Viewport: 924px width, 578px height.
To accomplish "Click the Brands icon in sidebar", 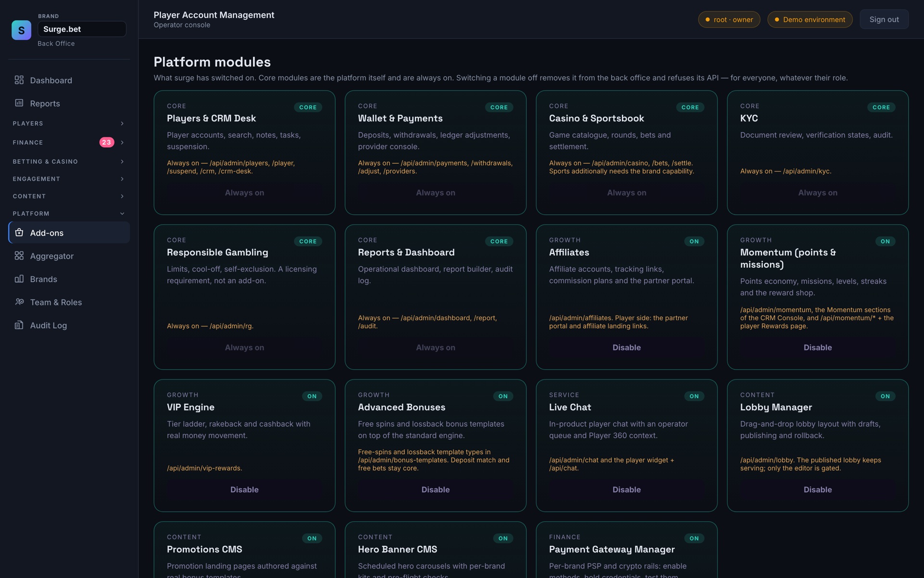I will coord(19,279).
